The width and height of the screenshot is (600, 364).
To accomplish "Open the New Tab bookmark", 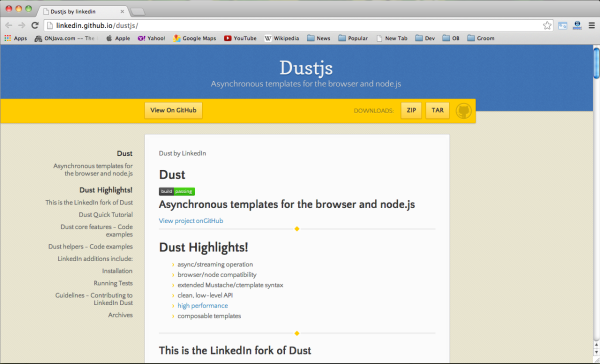I will [x=392, y=38].
